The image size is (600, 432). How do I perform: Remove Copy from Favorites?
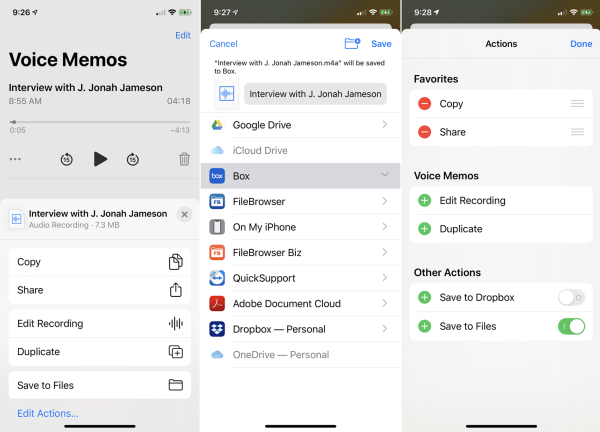coord(424,103)
